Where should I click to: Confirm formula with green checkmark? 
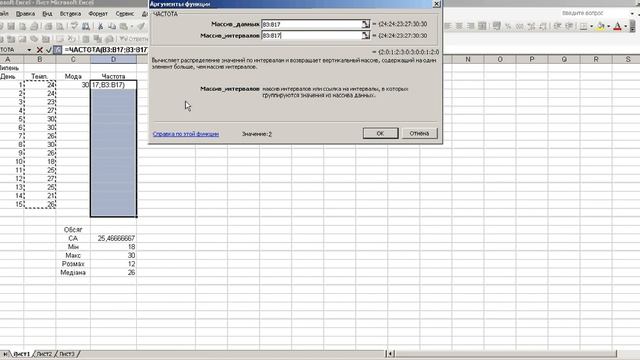click(49, 50)
